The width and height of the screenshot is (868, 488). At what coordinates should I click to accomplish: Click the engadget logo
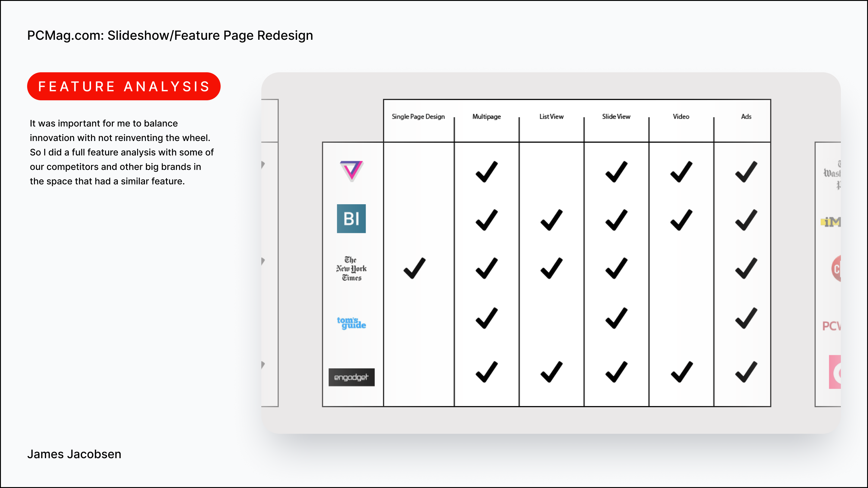tap(351, 377)
